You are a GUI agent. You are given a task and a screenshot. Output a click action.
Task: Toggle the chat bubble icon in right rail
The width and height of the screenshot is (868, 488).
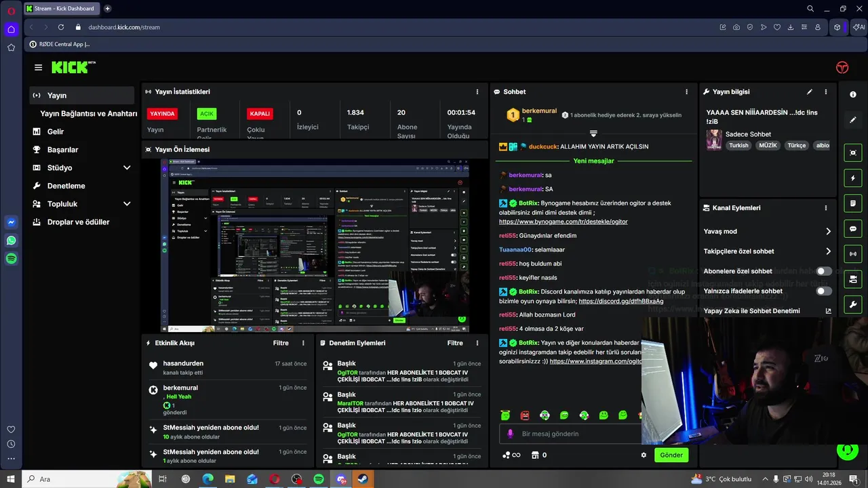853,228
